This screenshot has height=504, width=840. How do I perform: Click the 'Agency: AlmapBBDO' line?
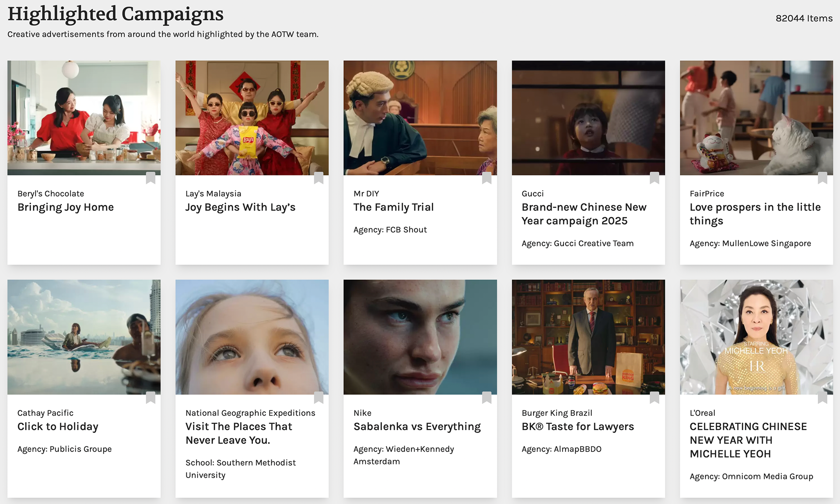[x=562, y=449]
